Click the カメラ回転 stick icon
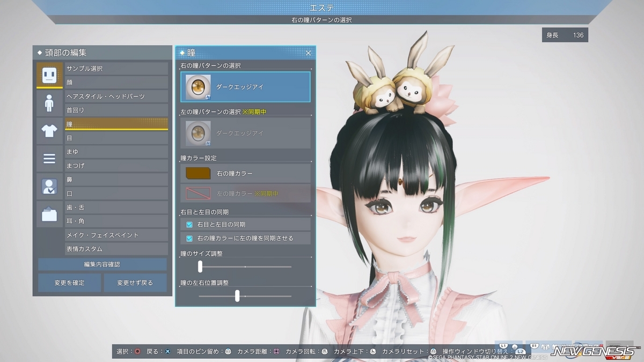Screen dimensions: 644x362 pos(324,351)
